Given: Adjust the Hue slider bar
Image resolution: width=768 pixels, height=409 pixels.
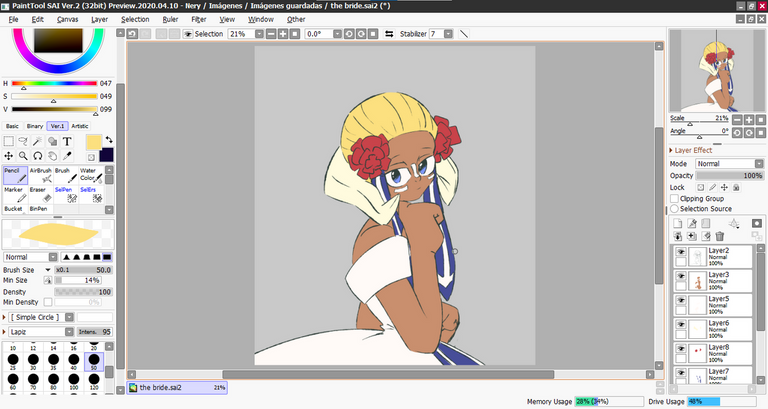Looking at the screenshot, I should tap(54, 83).
